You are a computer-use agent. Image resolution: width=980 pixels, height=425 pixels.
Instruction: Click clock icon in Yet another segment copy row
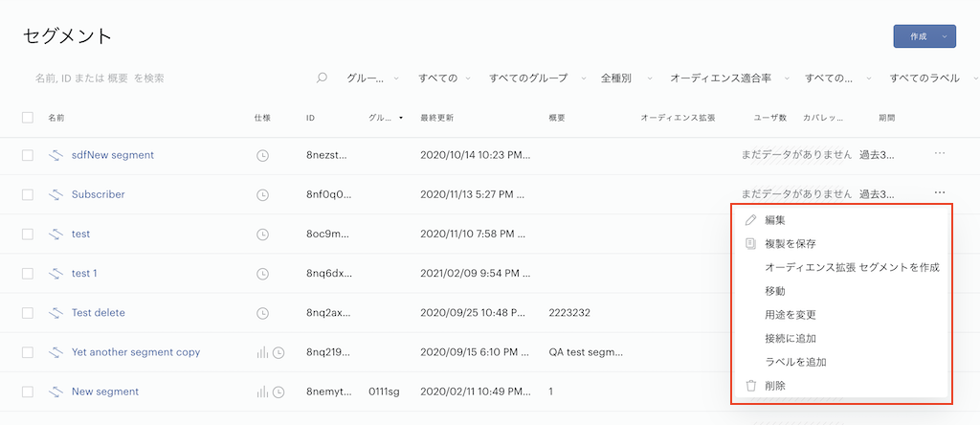(x=278, y=352)
